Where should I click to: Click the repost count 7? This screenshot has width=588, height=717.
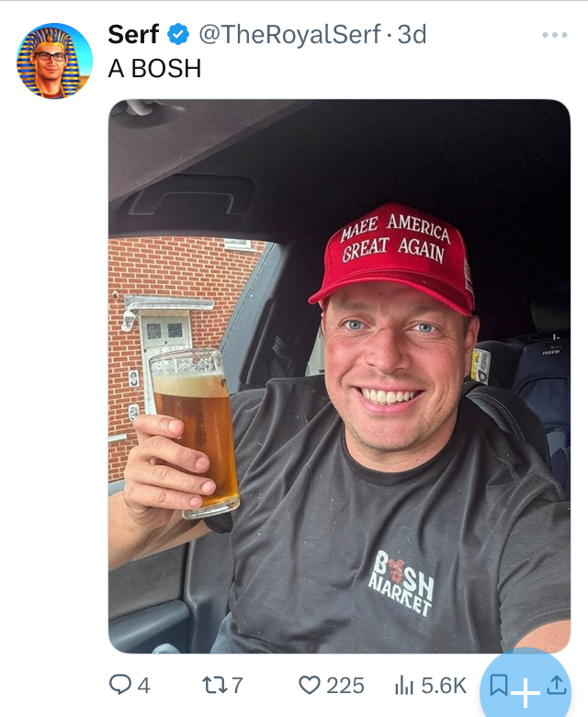(x=237, y=686)
